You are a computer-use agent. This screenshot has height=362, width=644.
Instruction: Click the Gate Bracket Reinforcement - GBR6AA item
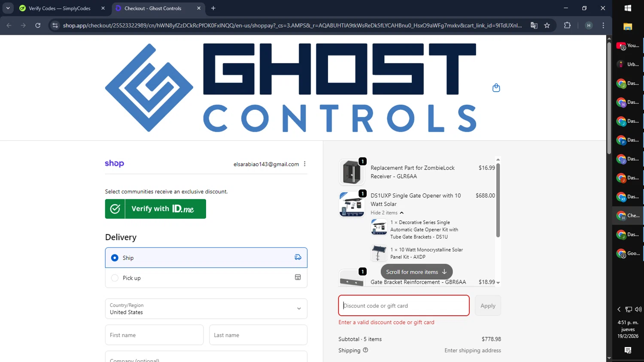[418, 282]
